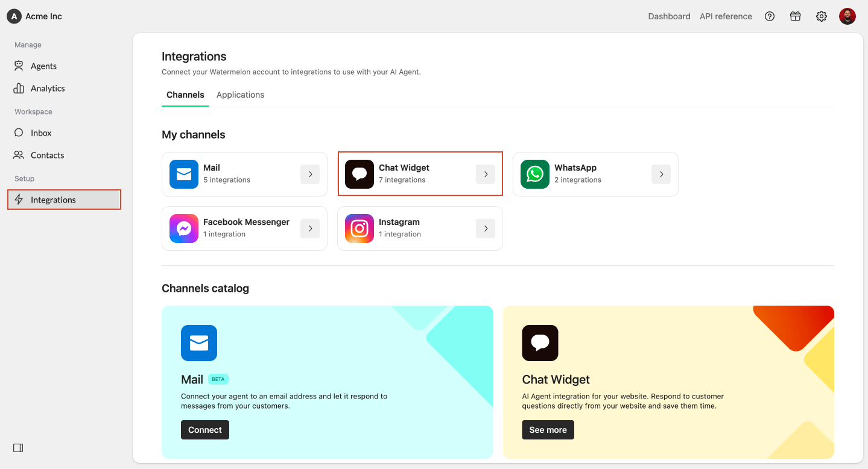Screen dimensions: 868x469
Task: Click the '7 integrations' text under Chat Widget
Action: 402,180
